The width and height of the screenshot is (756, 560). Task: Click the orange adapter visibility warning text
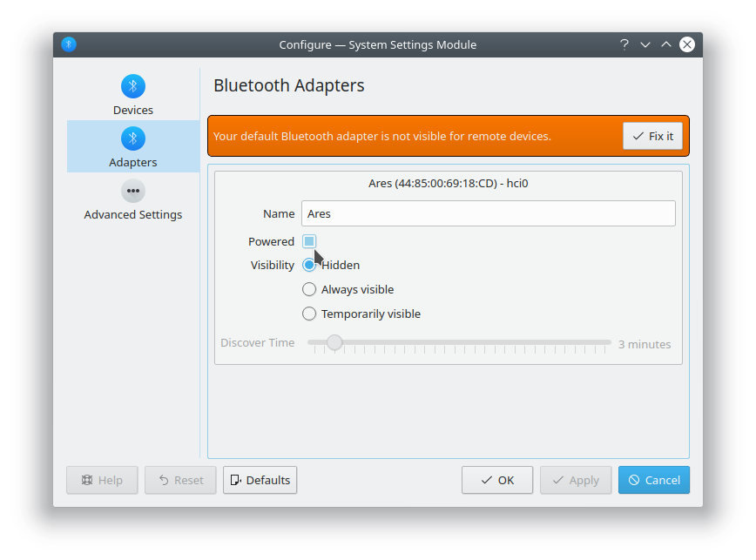tap(382, 137)
